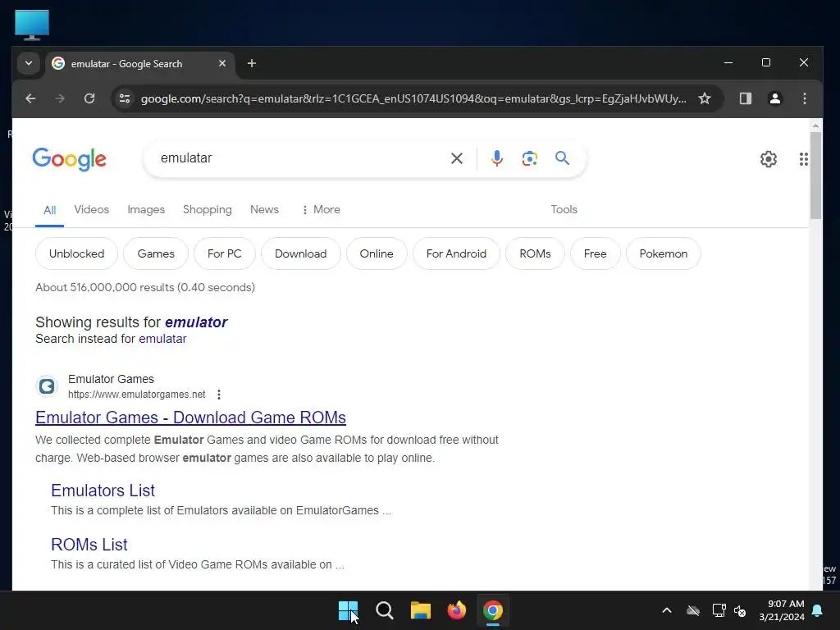Open Chrome three-dot menu
Screen dimensions: 840x630
(804, 98)
